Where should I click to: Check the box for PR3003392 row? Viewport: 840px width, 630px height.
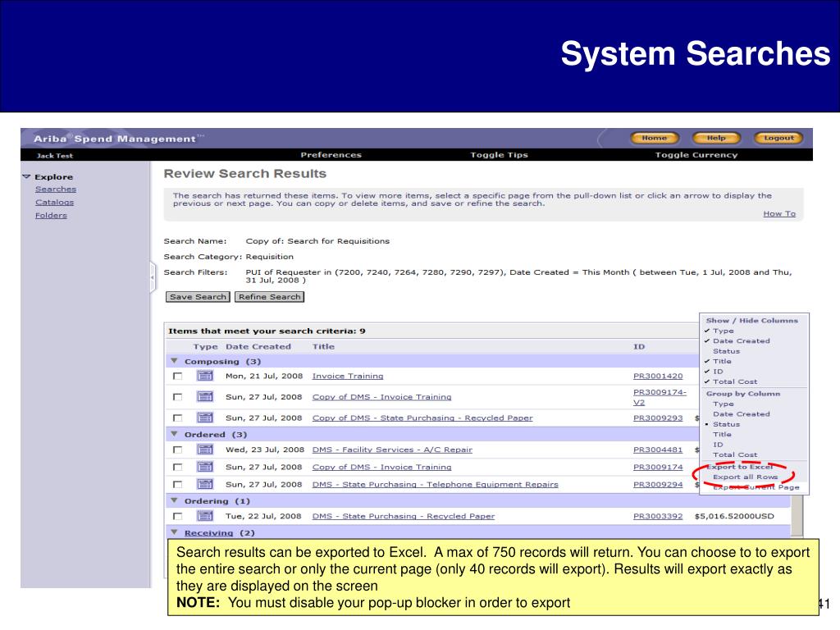[x=177, y=517]
